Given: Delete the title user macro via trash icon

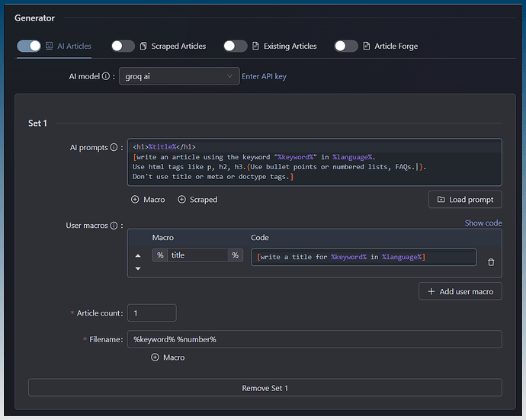Looking at the screenshot, I should click(491, 261).
